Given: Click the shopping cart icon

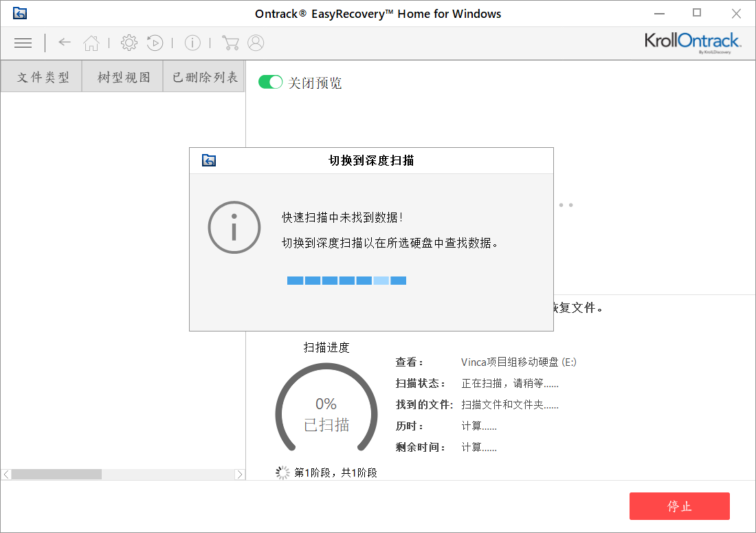Looking at the screenshot, I should 230,43.
